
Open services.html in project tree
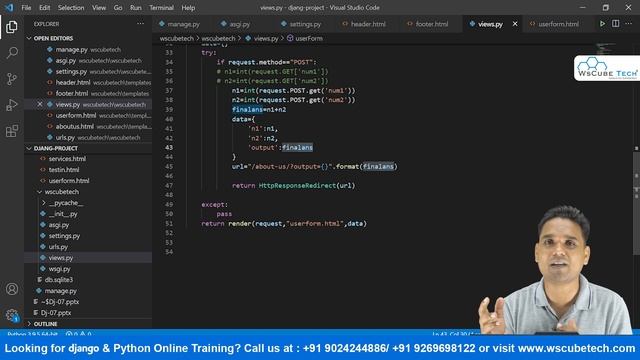88,159
